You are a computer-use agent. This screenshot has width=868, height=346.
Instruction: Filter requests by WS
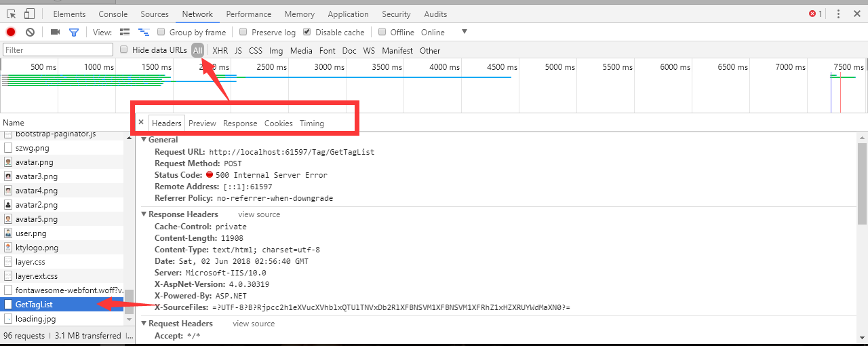pos(369,50)
